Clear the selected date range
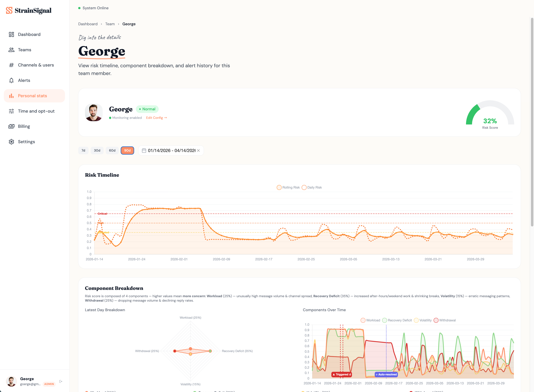Image resolution: width=534 pixels, height=392 pixels. coord(198,150)
